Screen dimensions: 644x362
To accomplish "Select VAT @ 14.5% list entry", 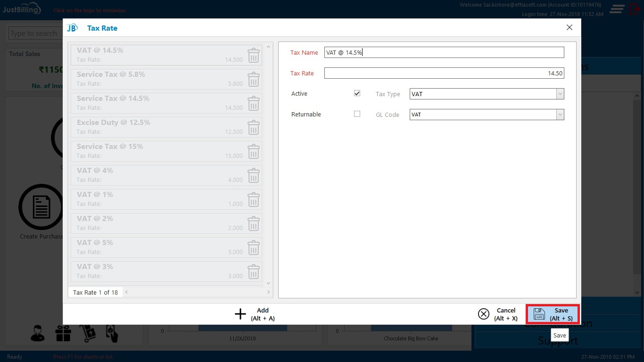I will 166,55.
